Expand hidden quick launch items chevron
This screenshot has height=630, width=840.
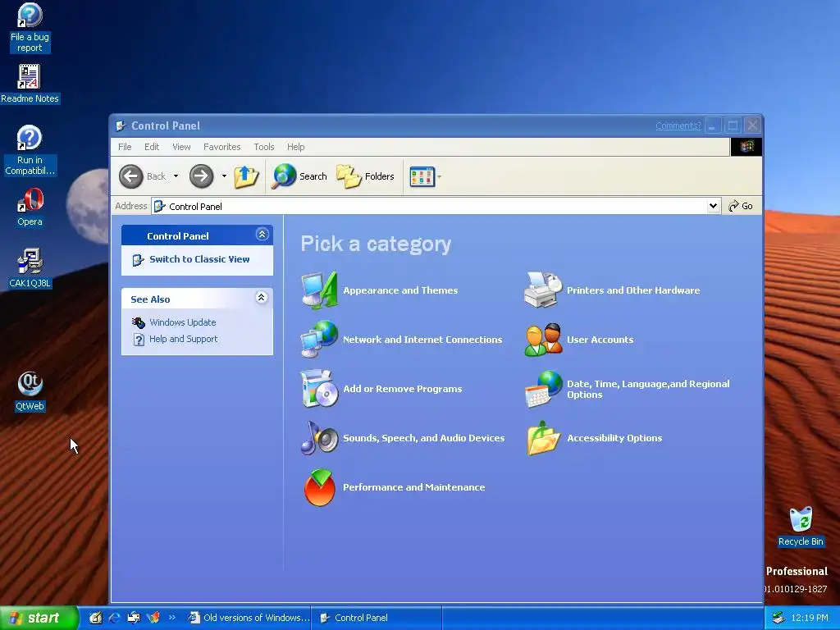click(172, 618)
